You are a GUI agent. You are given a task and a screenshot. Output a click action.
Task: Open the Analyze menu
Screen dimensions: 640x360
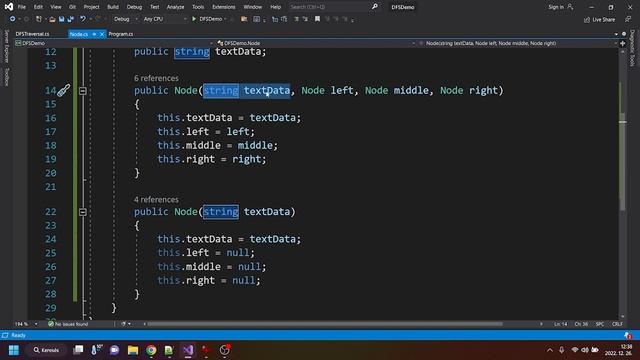tap(176, 7)
